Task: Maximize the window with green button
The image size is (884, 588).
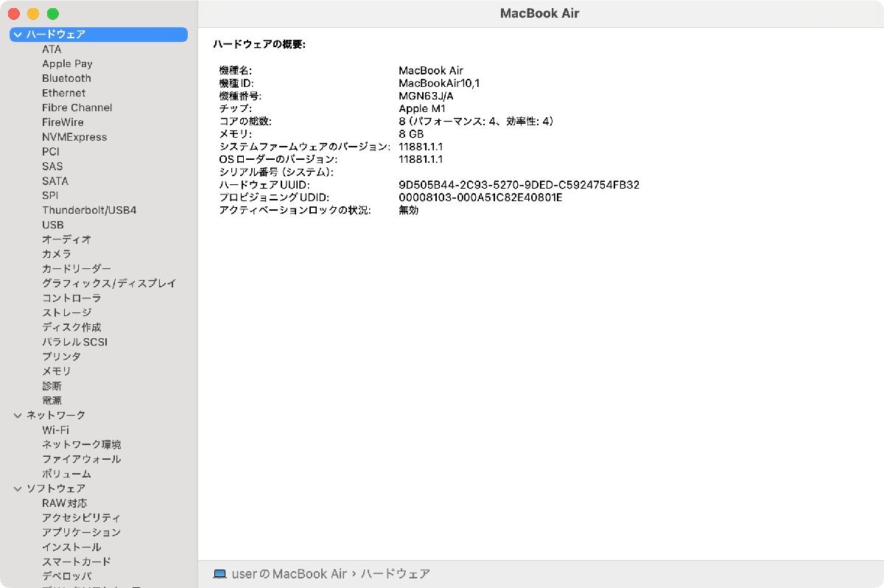Action: coord(52,14)
